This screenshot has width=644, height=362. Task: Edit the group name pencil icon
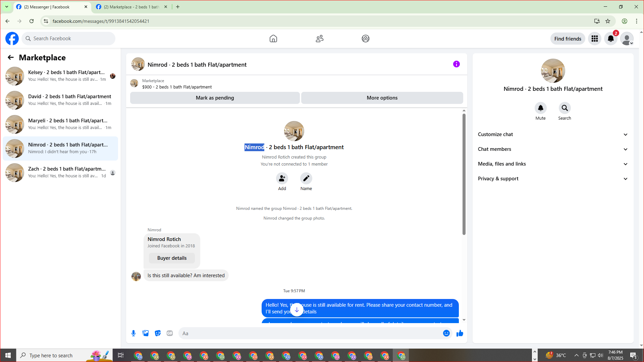(x=306, y=178)
